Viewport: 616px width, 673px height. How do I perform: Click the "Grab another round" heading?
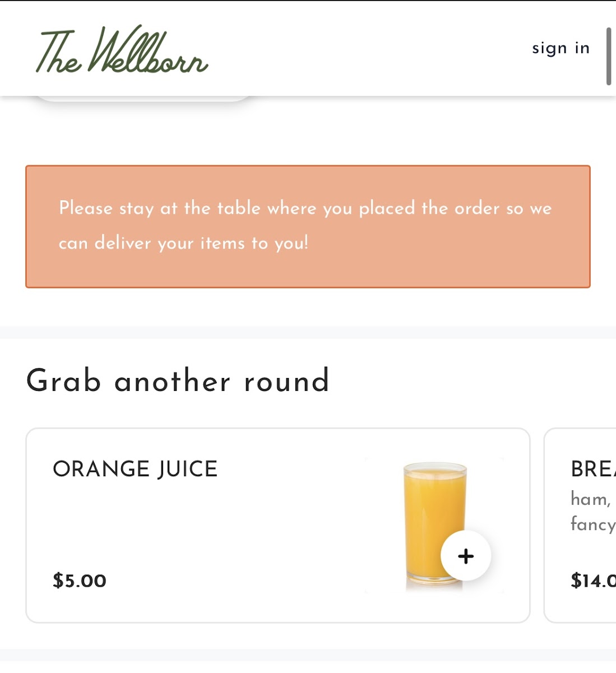pos(178,381)
